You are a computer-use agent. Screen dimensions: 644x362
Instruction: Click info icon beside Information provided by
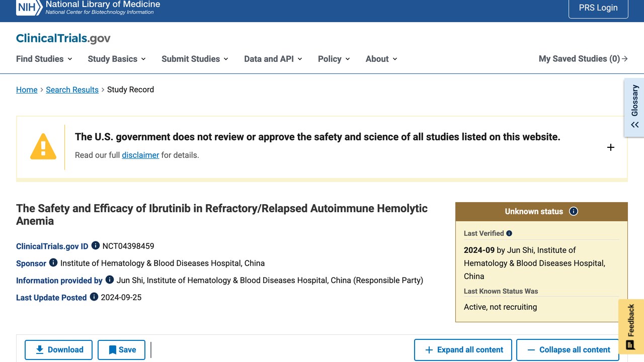(x=110, y=280)
